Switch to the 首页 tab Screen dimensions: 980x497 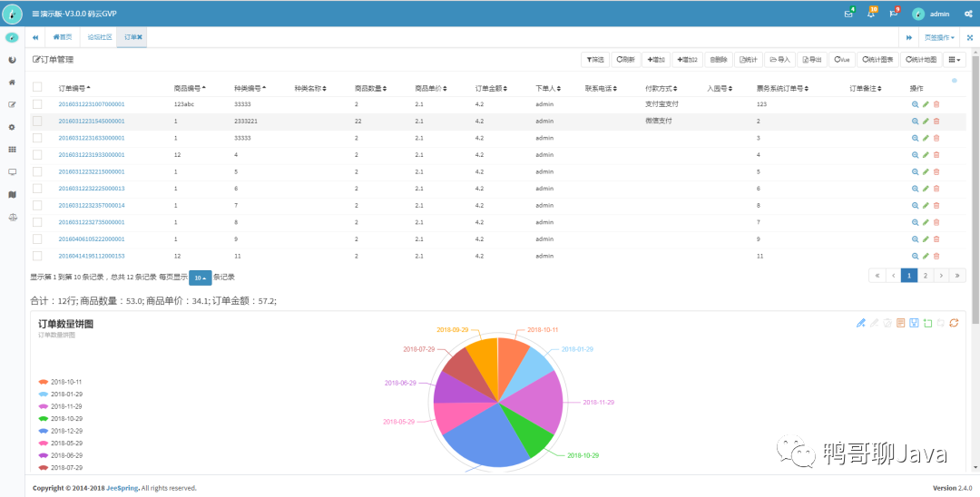tap(63, 37)
